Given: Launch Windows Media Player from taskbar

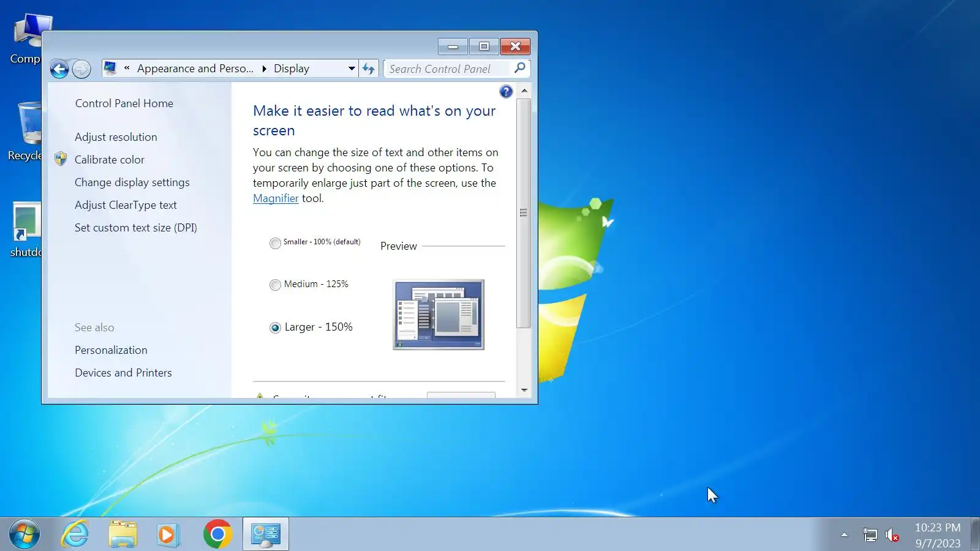Looking at the screenshot, I should tap(167, 534).
